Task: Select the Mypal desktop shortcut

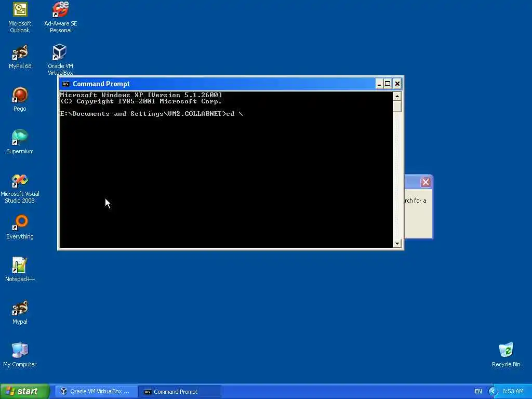Action: (x=20, y=312)
